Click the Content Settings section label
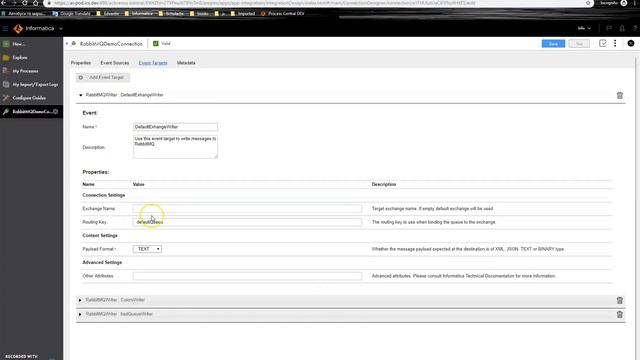The width and height of the screenshot is (640, 360). coord(100,236)
